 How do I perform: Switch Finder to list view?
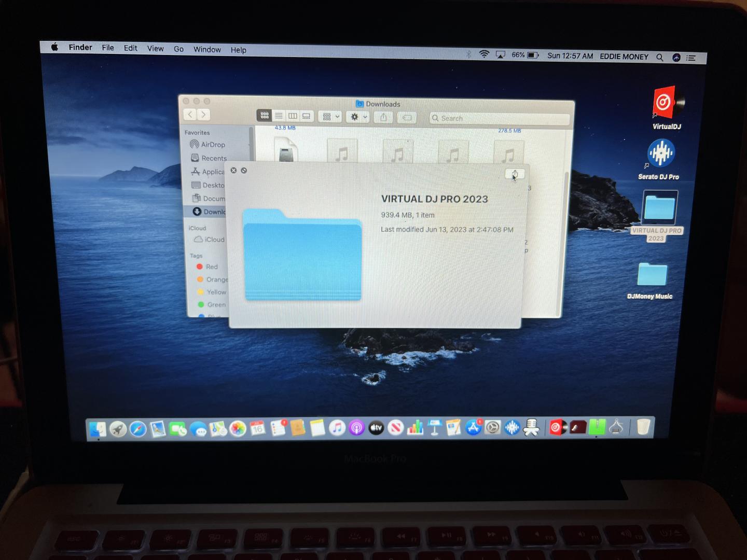click(x=279, y=116)
